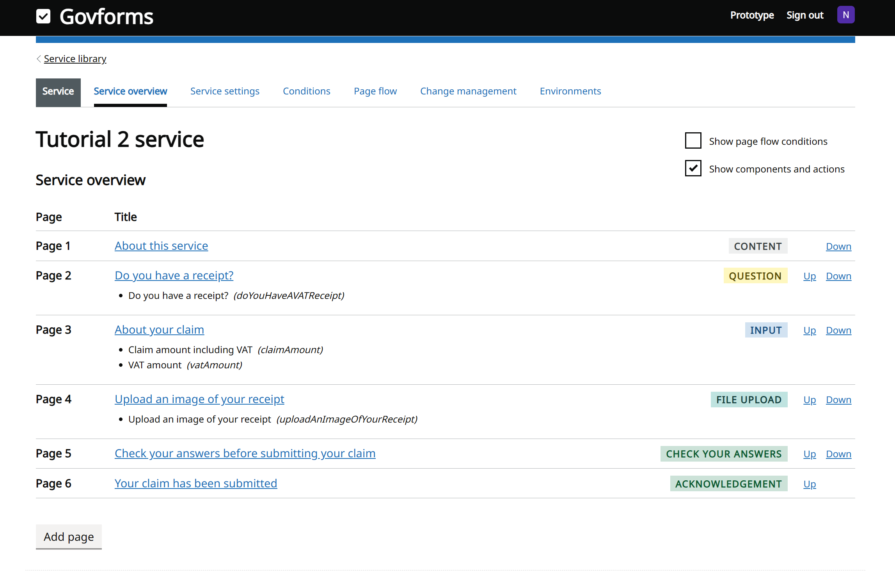895x588 pixels.
Task: Select the doYouHaveAVATReceipt component text
Action: tap(289, 296)
